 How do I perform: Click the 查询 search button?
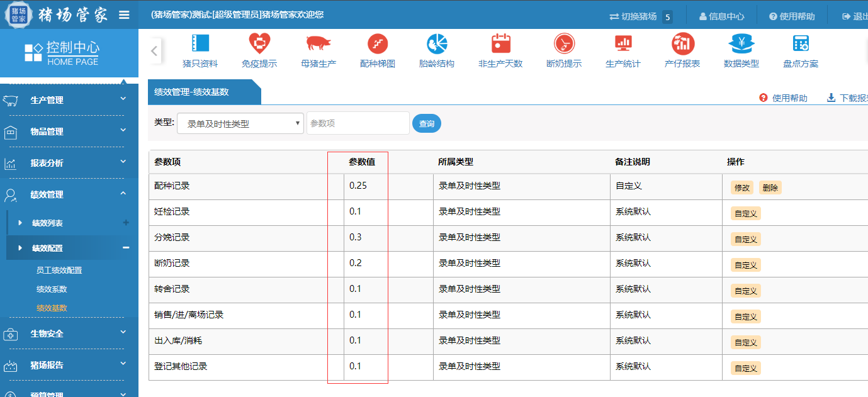pos(427,124)
